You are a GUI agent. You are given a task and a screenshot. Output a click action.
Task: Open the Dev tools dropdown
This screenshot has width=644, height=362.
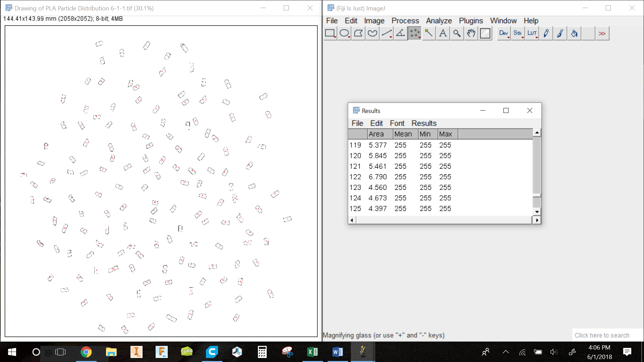click(x=504, y=33)
